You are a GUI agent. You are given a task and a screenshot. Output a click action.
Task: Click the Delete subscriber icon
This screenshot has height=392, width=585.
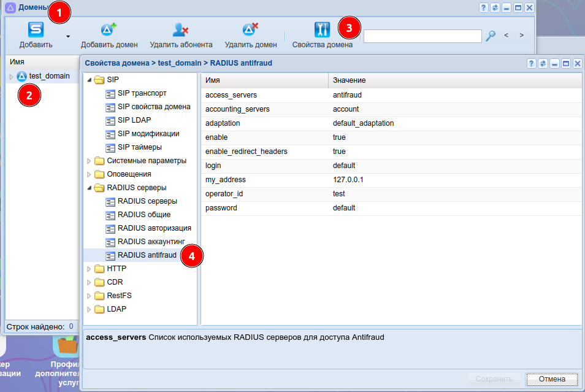click(x=180, y=30)
